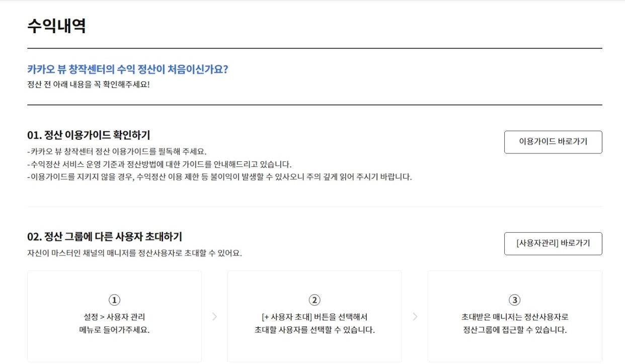Click the text '정산그룹에 접근할 수 있습니다.'
The image size is (625, 364).
(x=515, y=330)
